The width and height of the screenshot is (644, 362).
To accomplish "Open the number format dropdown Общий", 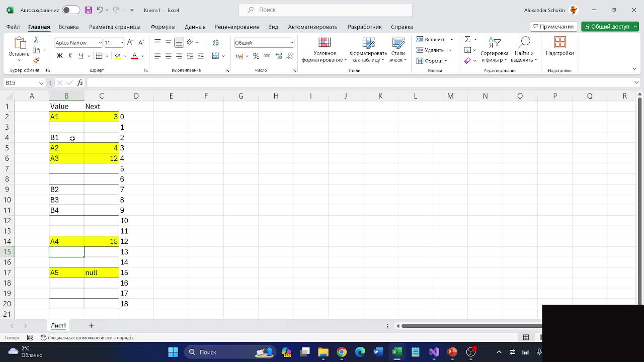I will tap(291, 43).
